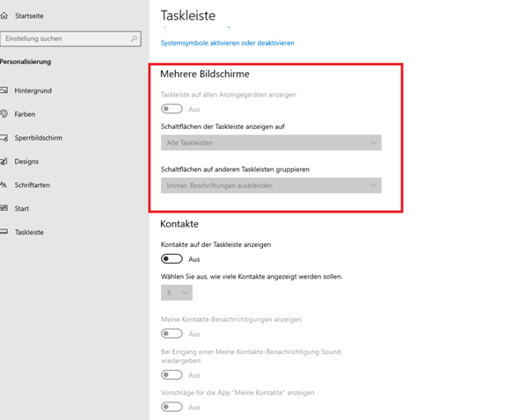Select the Hintergrund picture icon
The height and width of the screenshot is (420, 519).
[4, 91]
